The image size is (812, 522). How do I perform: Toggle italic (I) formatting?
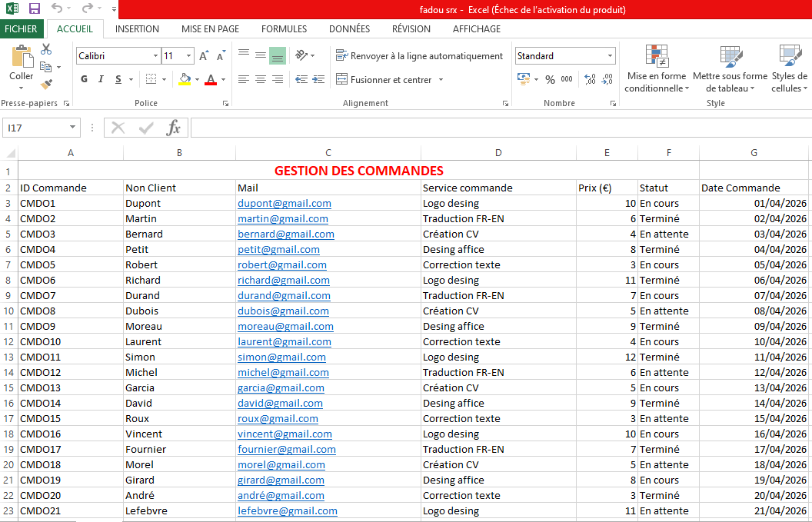tap(101, 79)
